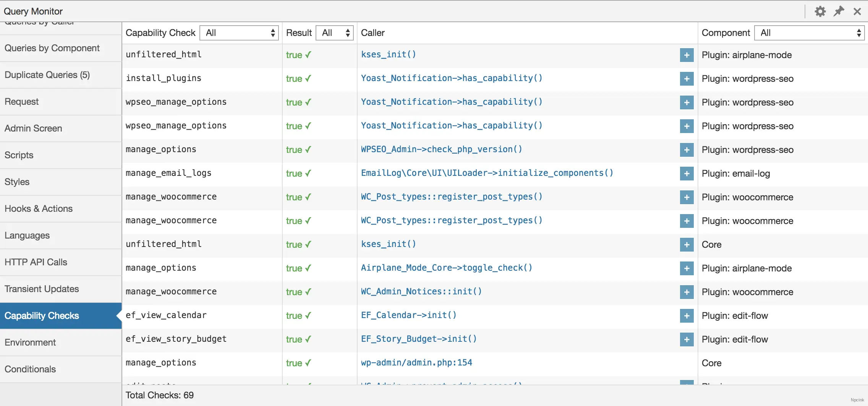Expand the ef_view_calendar row details
868x406 pixels.
[x=686, y=316]
